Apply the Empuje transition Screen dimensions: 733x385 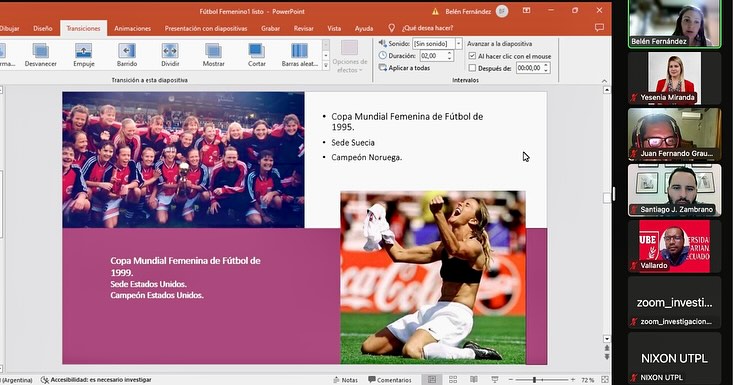point(84,55)
